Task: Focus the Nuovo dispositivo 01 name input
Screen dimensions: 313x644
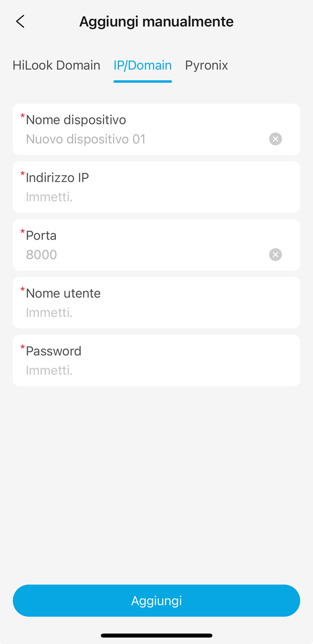Action: pos(86,139)
